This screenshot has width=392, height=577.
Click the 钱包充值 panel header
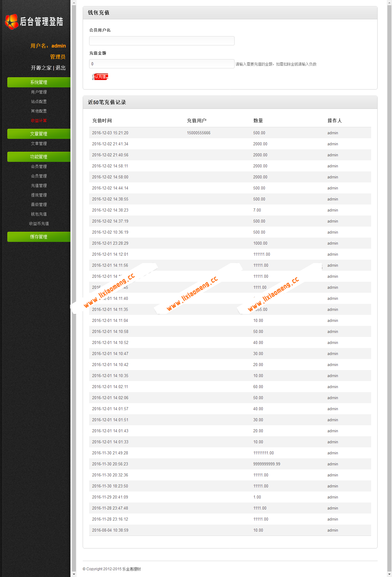[x=230, y=13]
